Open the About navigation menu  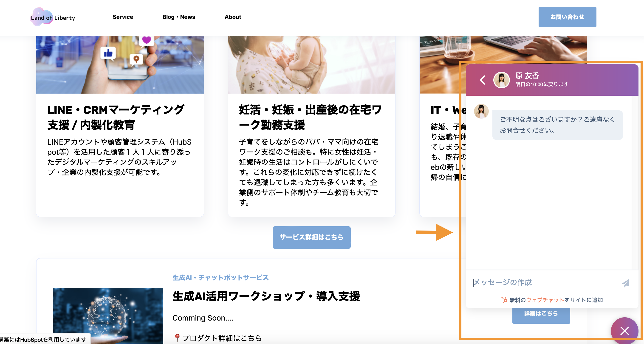pos(233,17)
